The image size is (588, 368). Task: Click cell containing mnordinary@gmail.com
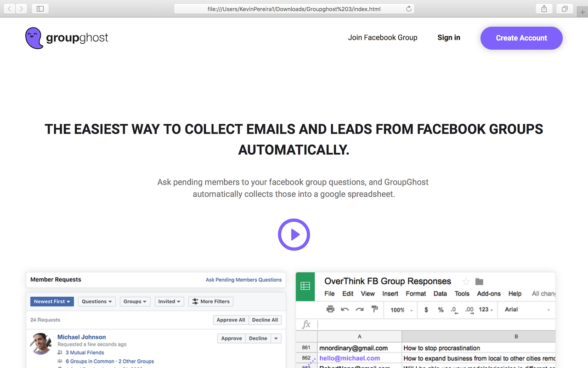click(360, 348)
